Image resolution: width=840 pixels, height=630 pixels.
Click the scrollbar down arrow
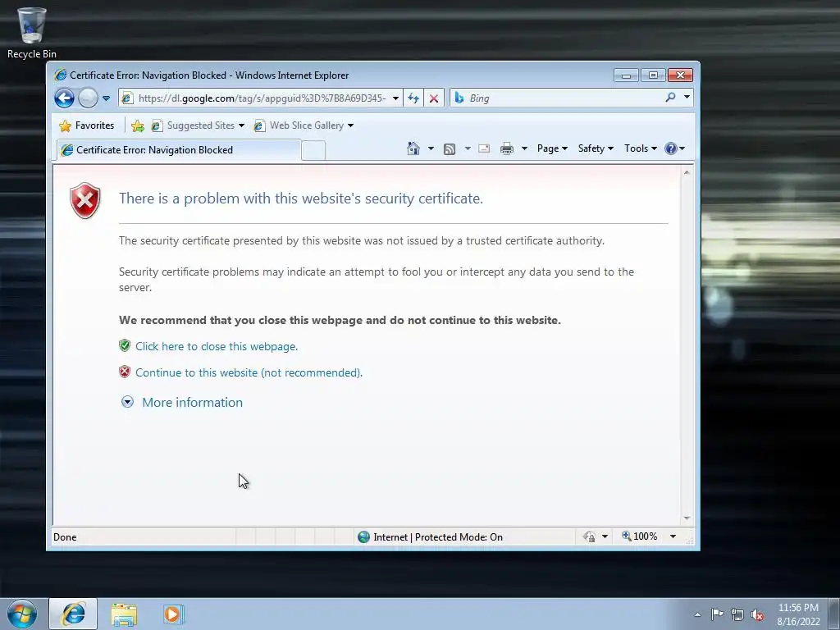tap(687, 518)
